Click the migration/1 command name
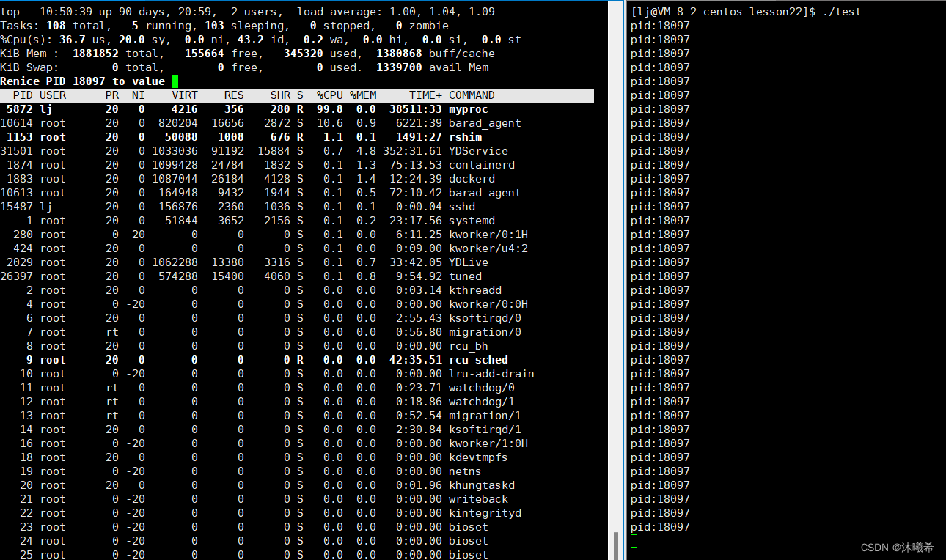 485,416
